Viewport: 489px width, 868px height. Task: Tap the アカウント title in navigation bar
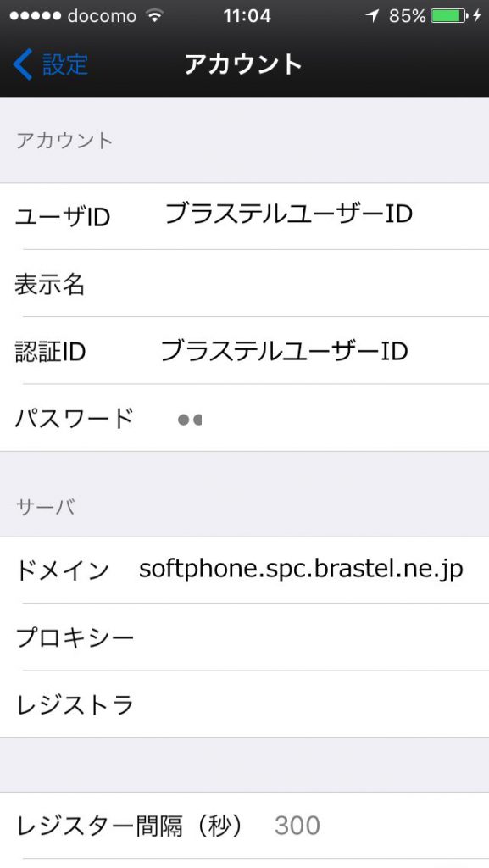[243, 64]
